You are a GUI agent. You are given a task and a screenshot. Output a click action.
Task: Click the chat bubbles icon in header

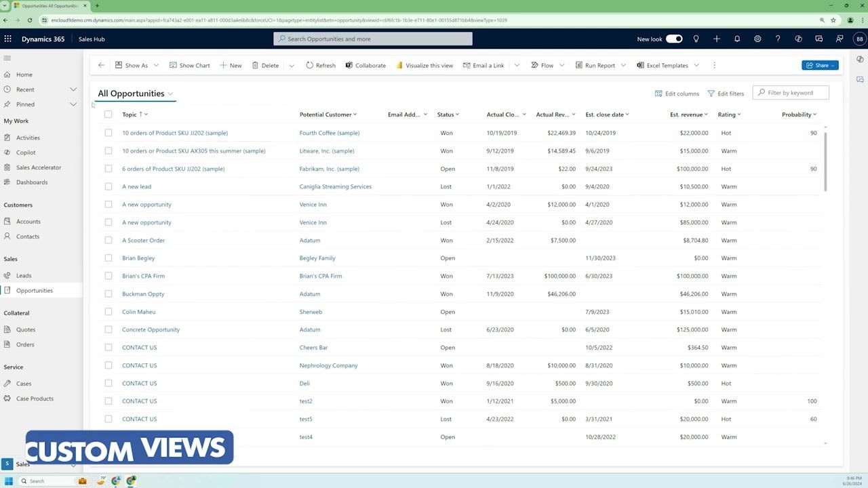point(819,39)
